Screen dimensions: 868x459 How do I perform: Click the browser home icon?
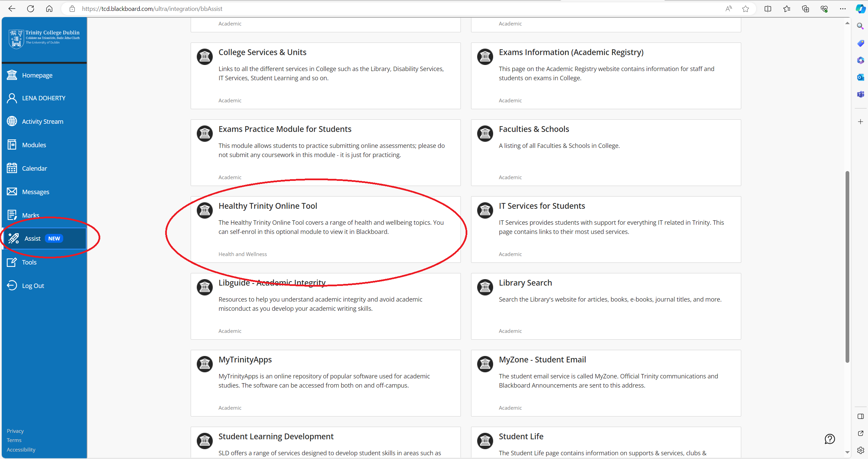tap(49, 9)
